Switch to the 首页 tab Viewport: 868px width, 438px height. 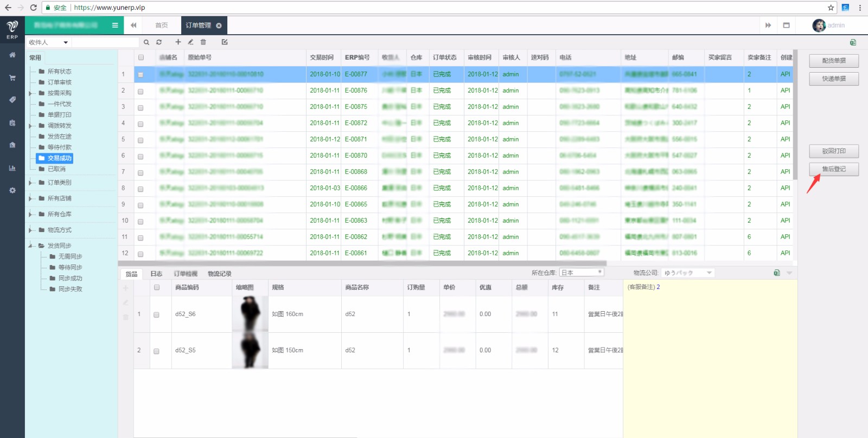coord(161,25)
